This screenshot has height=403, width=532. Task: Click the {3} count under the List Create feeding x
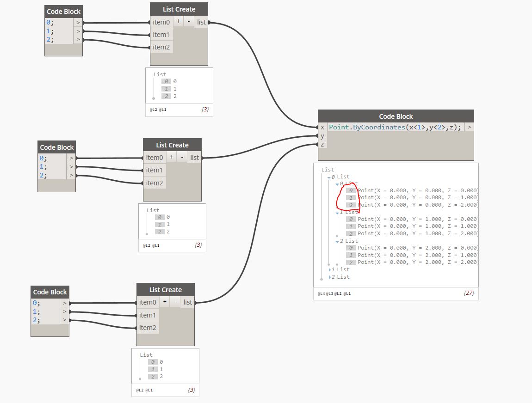(x=205, y=110)
